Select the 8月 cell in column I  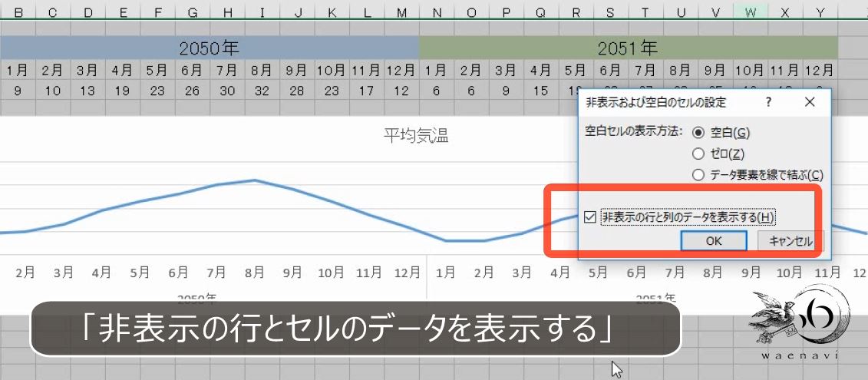[x=262, y=71]
